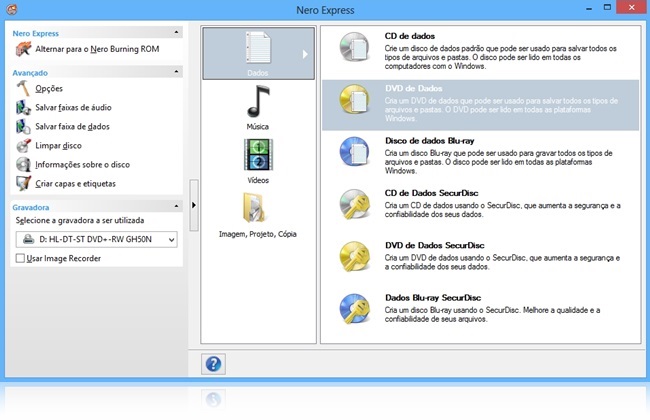Collapse the Avançado section
This screenshot has height=420, width=650.
[x=177, y=72]
